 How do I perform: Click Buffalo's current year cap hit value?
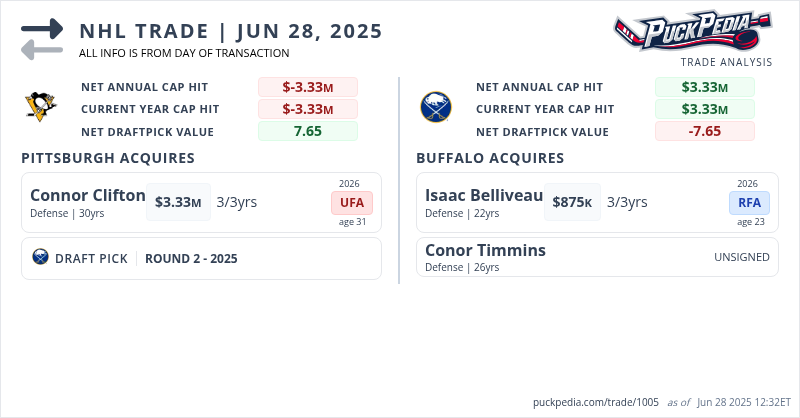[x=704, y=109]
